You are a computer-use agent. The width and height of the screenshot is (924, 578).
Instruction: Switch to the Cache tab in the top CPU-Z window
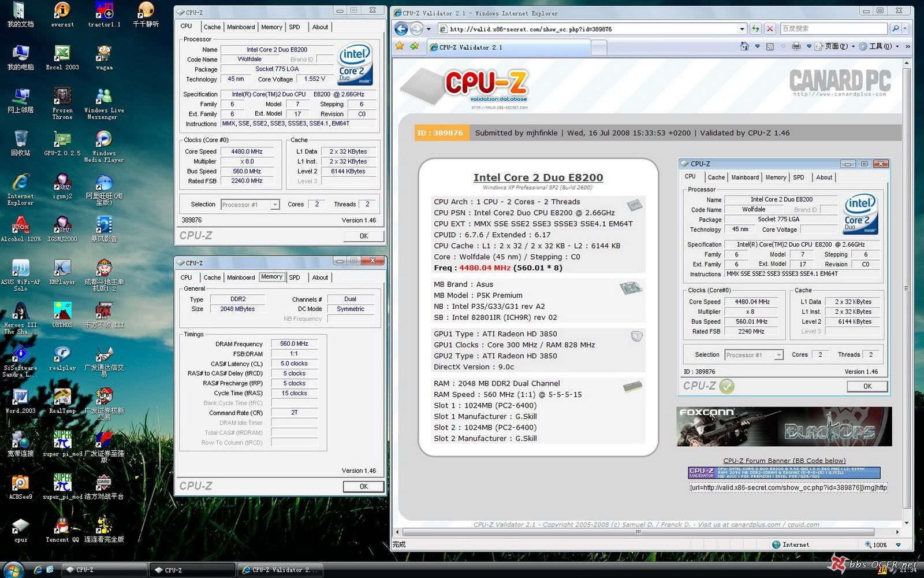pos(212,27)
